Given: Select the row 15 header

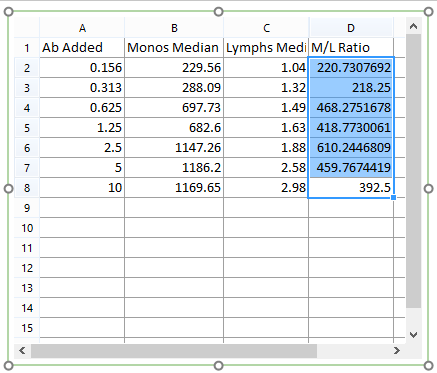Looking at the screenshot, I should 27,328.
